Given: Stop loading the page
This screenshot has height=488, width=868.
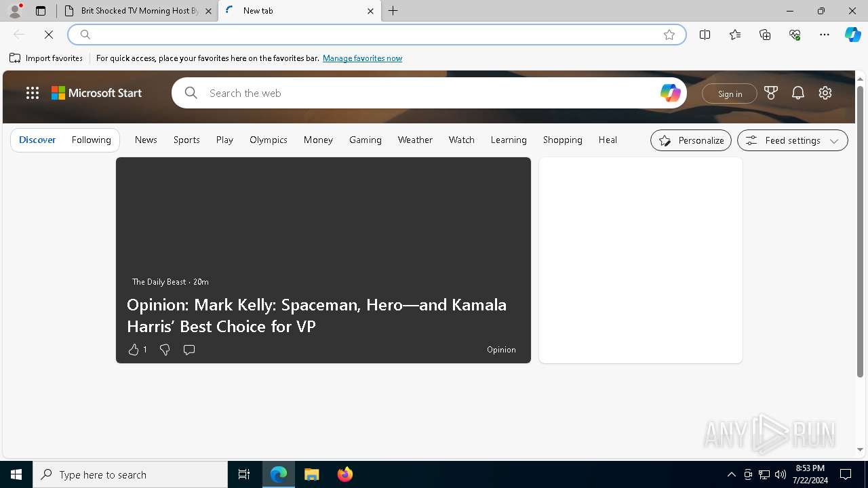Looking at the screenshot, I should click(49, 35).
